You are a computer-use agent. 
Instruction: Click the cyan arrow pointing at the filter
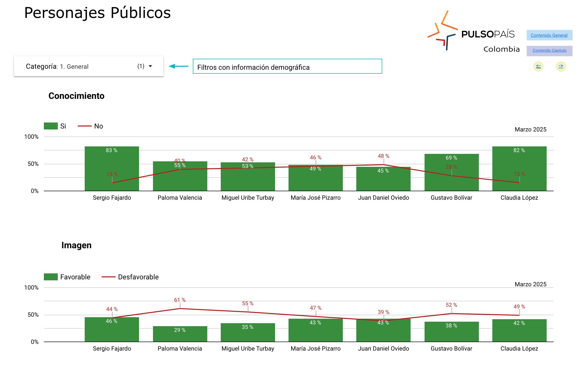pyautogui.click(x=179, y=66)
